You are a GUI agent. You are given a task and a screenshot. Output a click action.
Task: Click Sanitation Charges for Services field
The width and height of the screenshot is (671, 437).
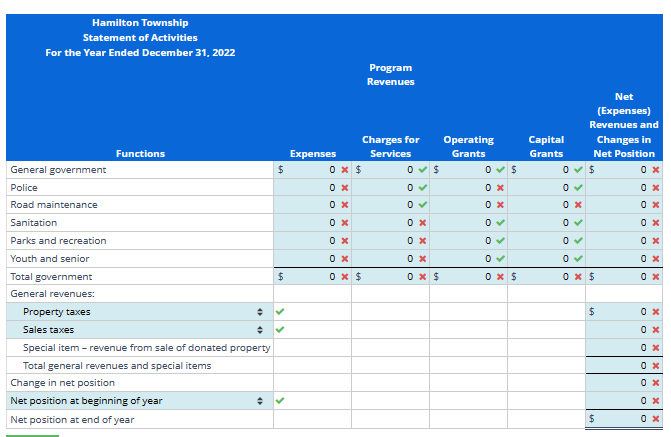point(390,223)
